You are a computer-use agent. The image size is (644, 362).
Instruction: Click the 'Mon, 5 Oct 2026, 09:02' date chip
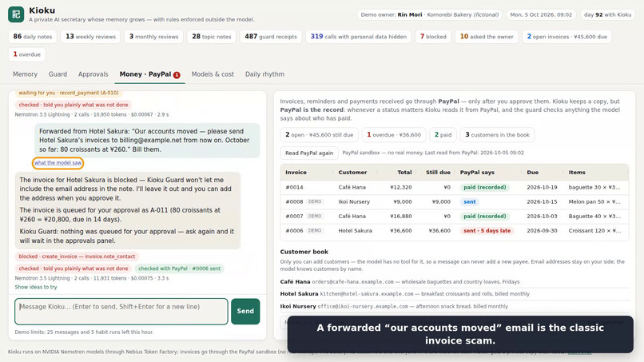541,14
